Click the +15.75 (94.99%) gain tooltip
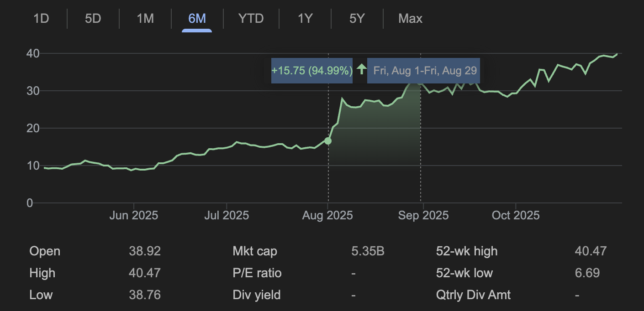Image resolution: width=644 pixels, height=311 pixels. click(311, 70)
